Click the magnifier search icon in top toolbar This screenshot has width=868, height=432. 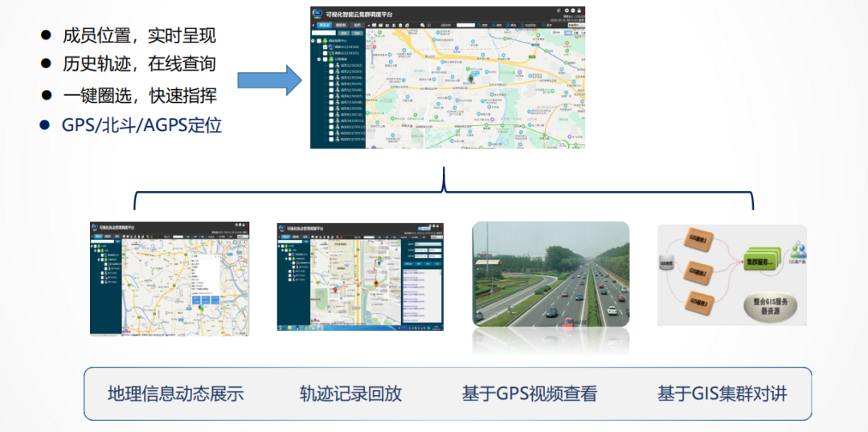[x=479, y=25]
